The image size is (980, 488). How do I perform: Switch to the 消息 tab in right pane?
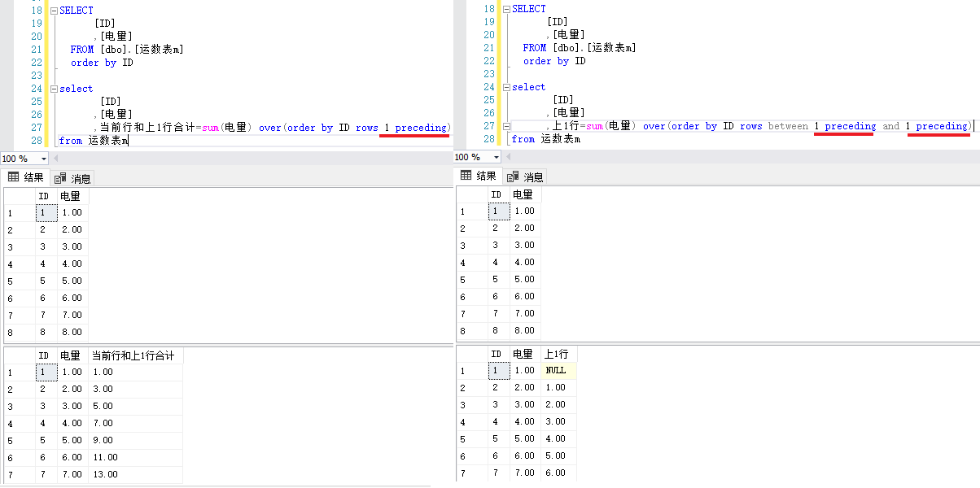525,176
